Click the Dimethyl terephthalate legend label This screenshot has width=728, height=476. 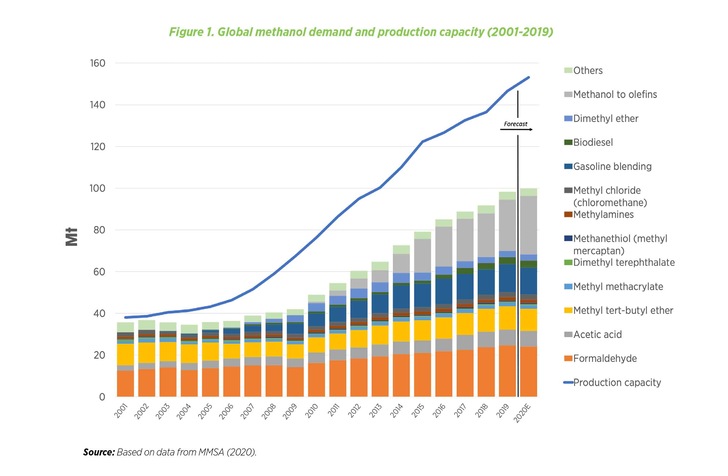click(632, 262)
